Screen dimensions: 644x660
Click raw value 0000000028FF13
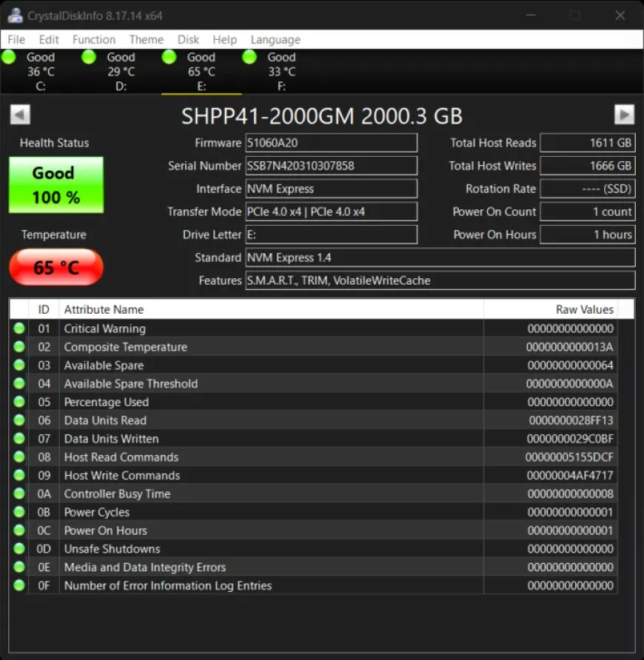571,420
